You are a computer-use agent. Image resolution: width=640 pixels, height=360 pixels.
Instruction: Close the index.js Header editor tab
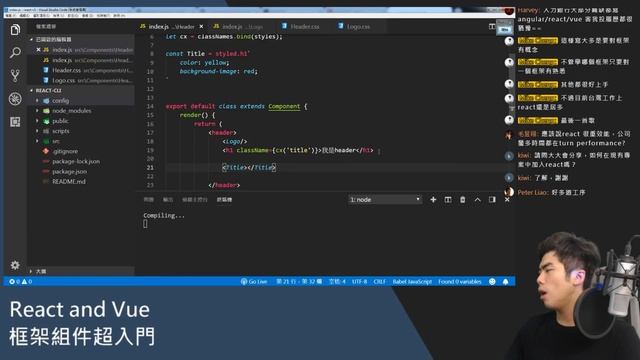tap(201, 27)
